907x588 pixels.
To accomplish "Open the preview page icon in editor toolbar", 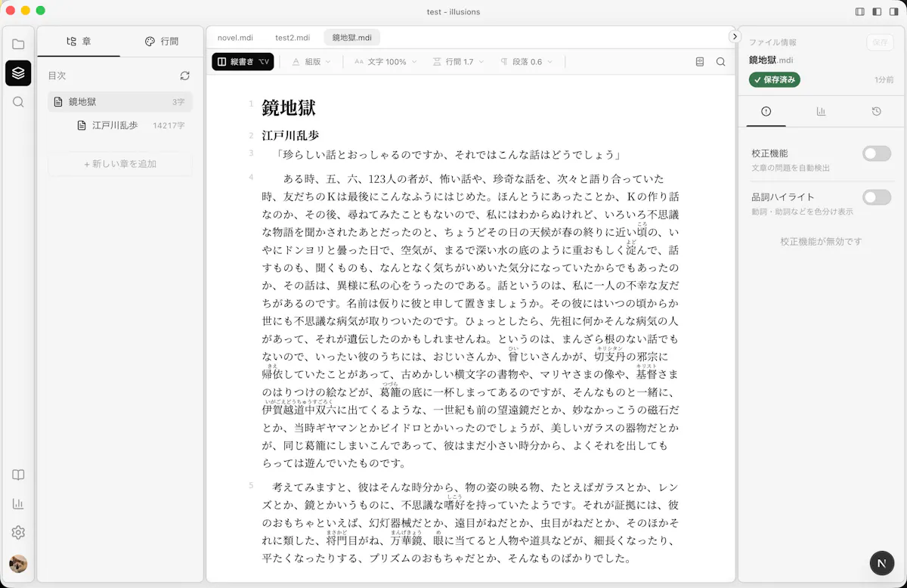I will click(700, 62).
